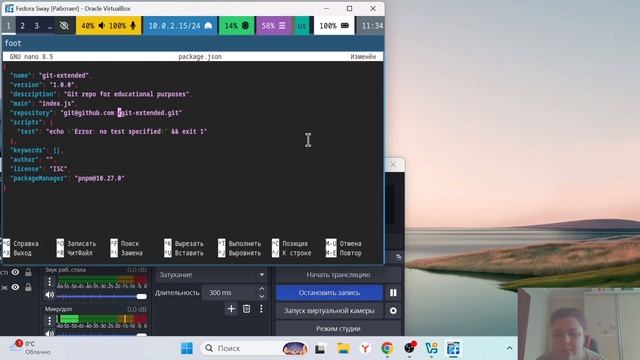Click the nano Вырезать shortcut hint
The height and width of the screenshot is (360, 640).
tap(184, 244)
